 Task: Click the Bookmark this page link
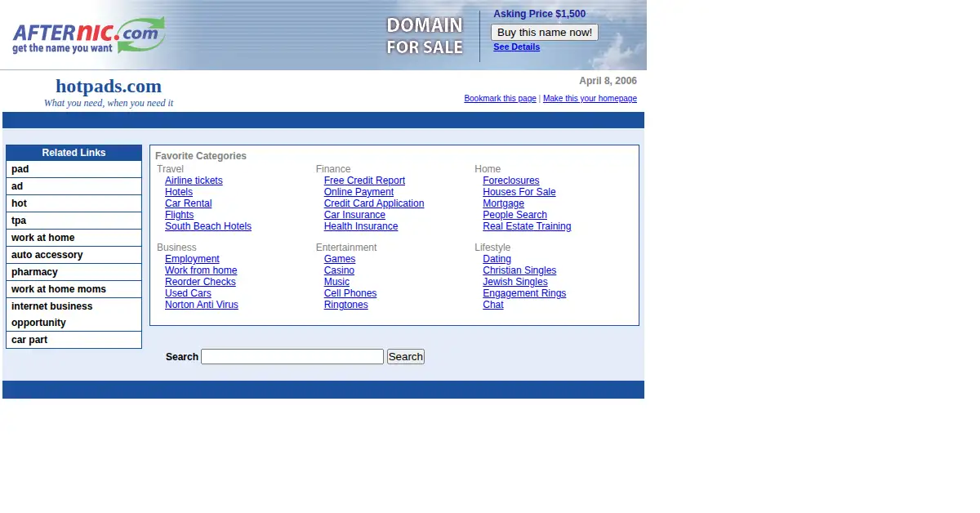click(500, 99)
